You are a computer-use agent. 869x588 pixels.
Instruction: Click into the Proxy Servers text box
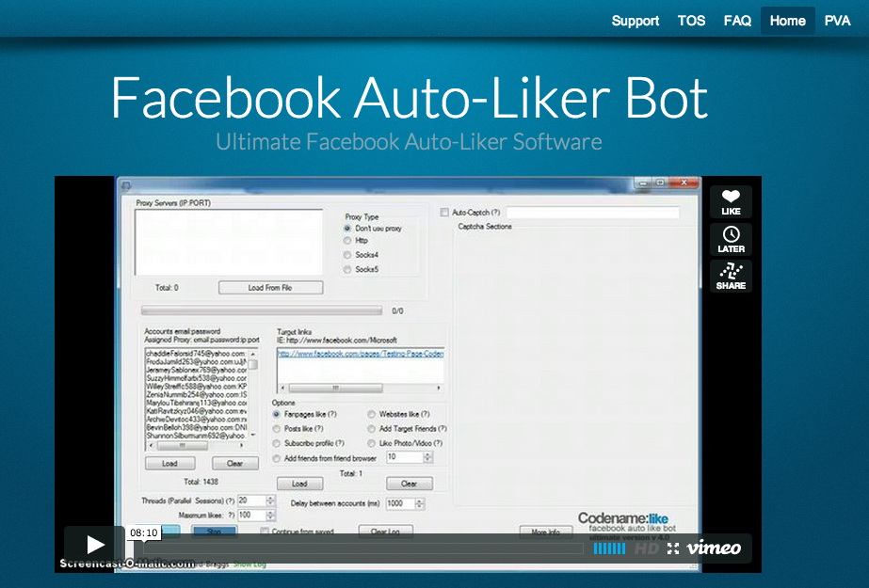(x=229, y=242)
